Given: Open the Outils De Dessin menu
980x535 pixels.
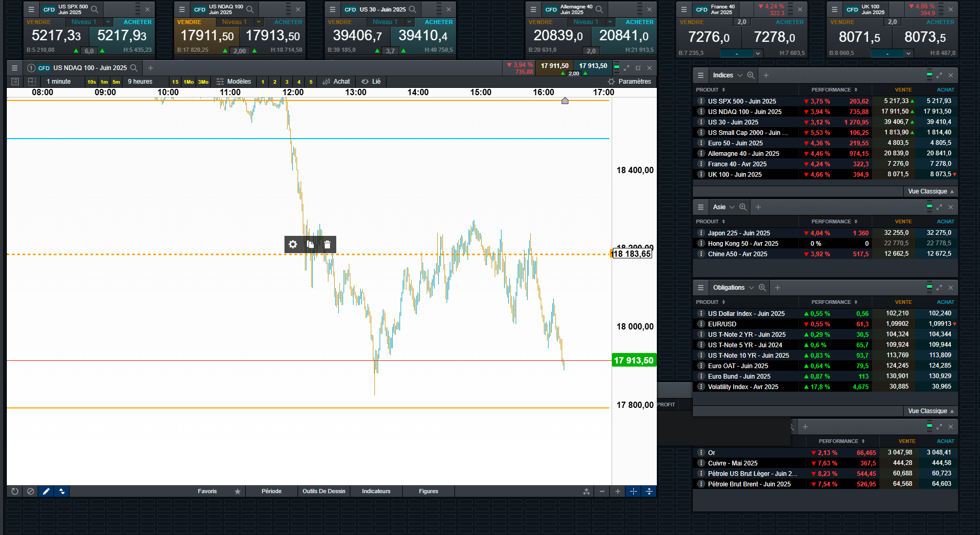Looking at the screenshot, I should [x=324, y=491].
